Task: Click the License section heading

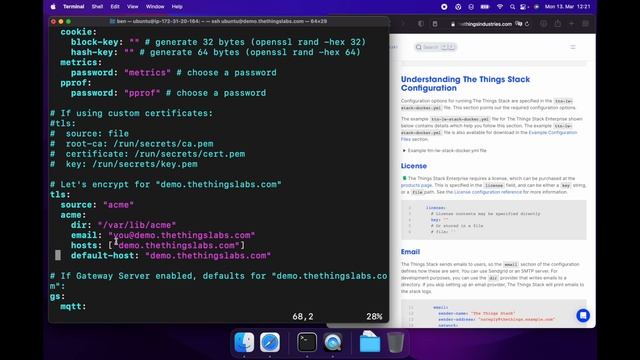Action: pos(413,166)
